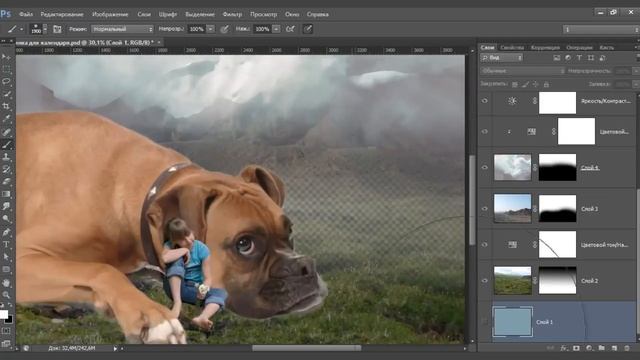Open the brush Режим mode dropdown
The height and width of the screenshot is (360, 640).
pyautogui.click(x=122, y=29)
